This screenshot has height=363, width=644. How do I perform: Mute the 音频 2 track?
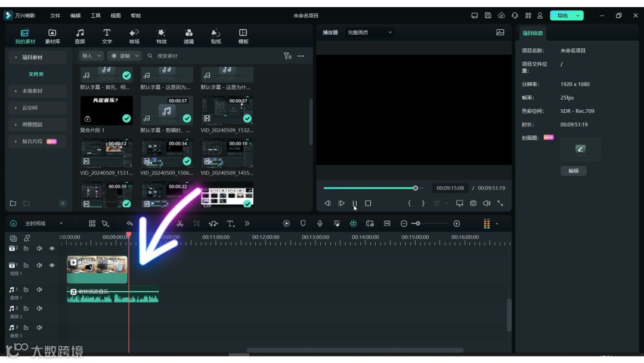pyautogui.click(x=39, y=308)
